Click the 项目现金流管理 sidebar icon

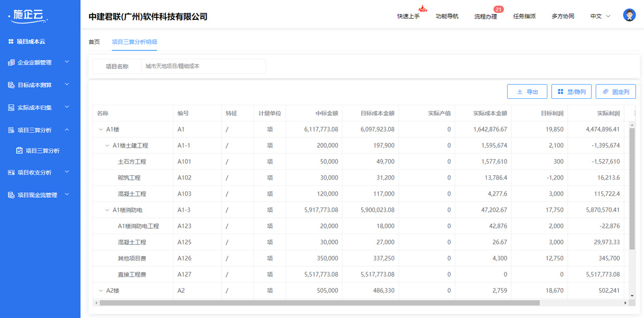pyautogui.click(x=11, y=195)
